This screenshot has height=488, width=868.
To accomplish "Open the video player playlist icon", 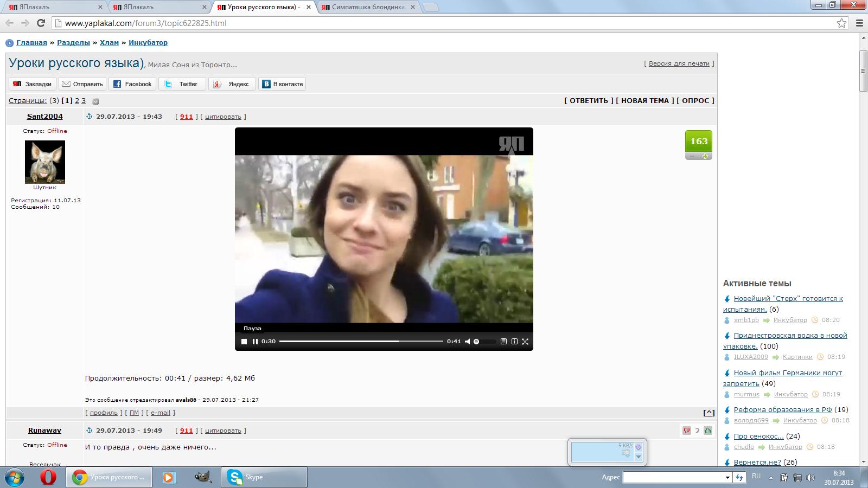I will 503,342.
